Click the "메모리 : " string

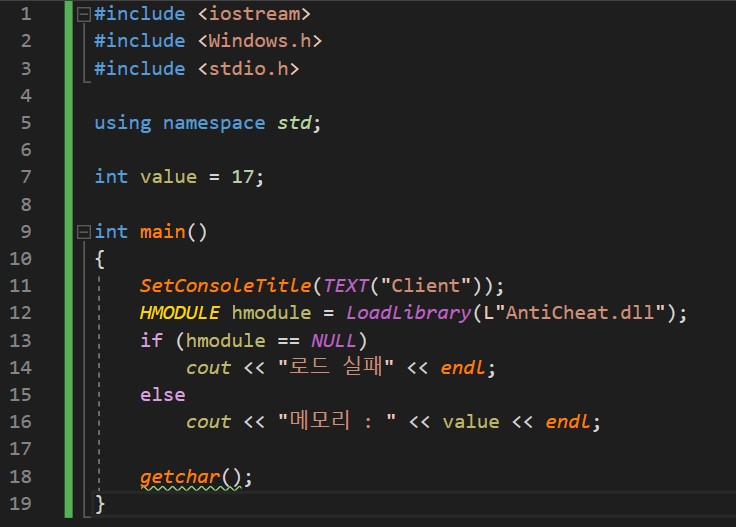(x=337, y=421)
